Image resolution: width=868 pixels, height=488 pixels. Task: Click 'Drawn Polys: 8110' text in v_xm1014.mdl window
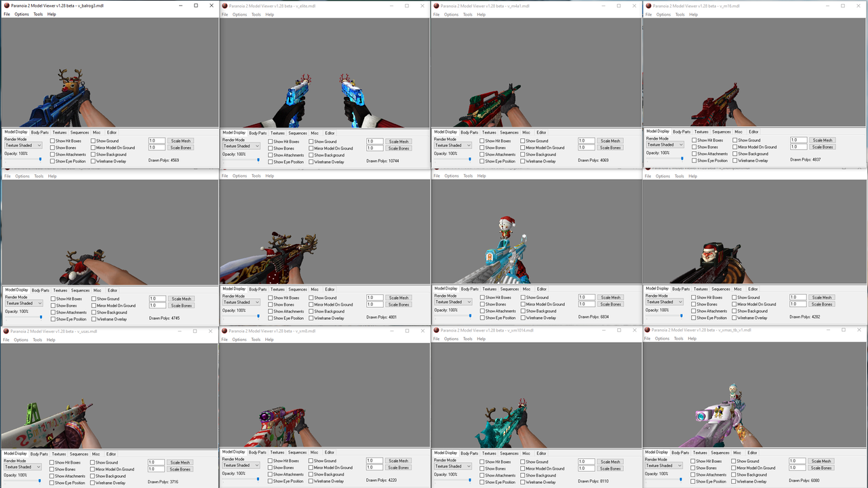(594, 482)
